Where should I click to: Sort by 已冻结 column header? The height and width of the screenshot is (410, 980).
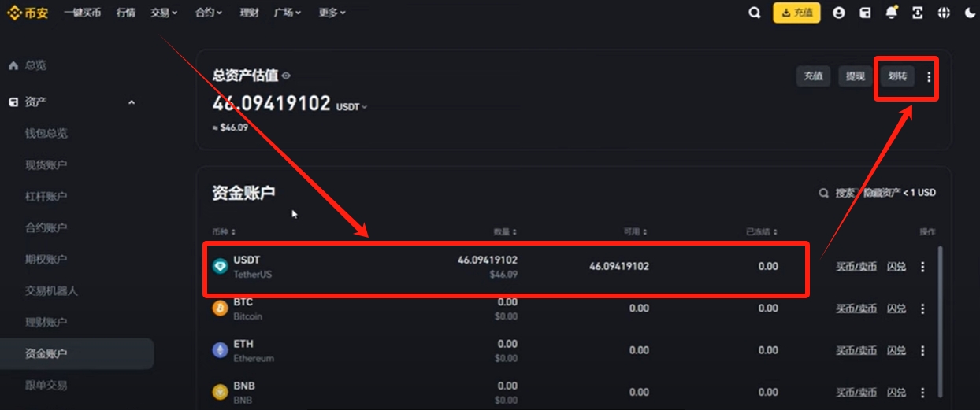(x=762, y=232)
